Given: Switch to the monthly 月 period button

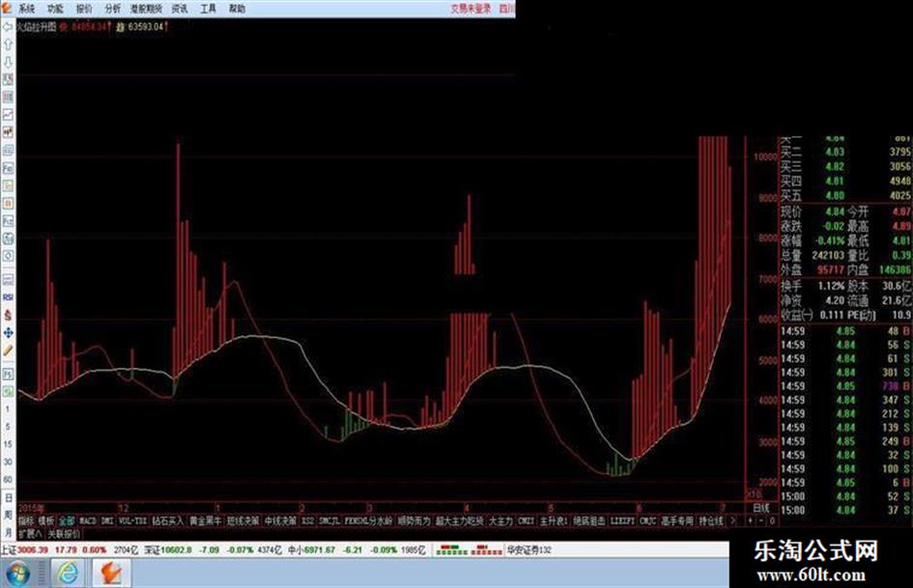Looking at the screenshot, I should 8,532.
